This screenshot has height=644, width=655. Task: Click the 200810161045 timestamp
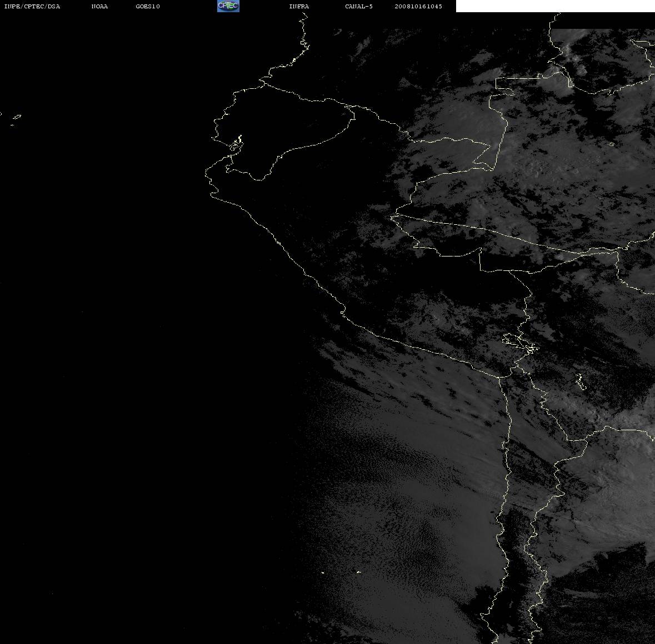click(x=418, y=6)
